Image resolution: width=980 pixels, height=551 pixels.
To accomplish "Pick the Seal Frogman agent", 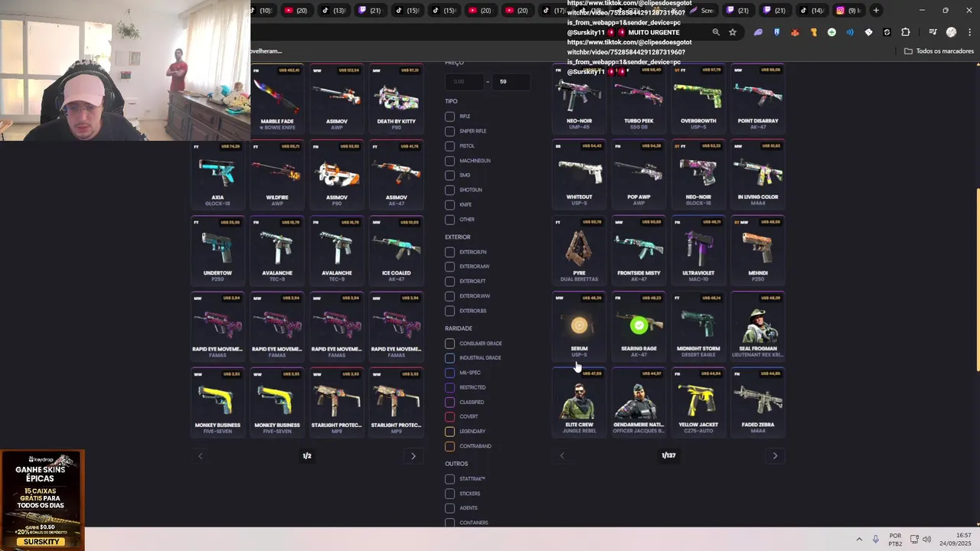I will pos(758,325).
